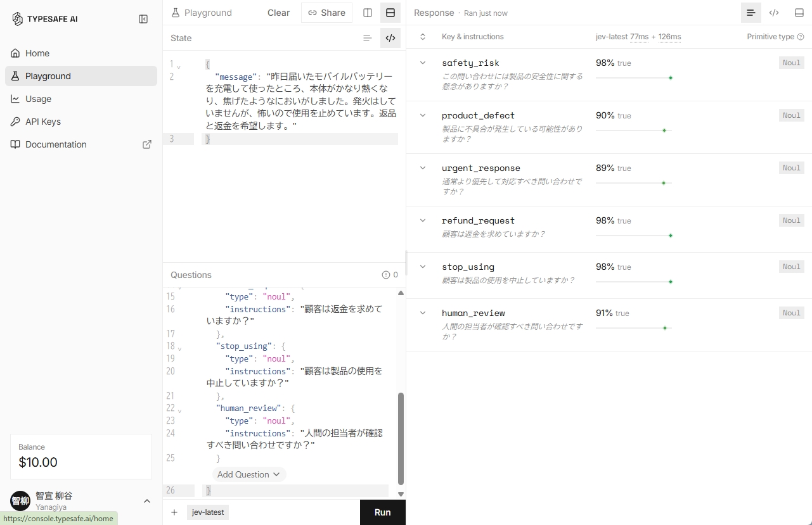Click in the State message editor text
Screen dimensions: 812x525
point(301,101)
